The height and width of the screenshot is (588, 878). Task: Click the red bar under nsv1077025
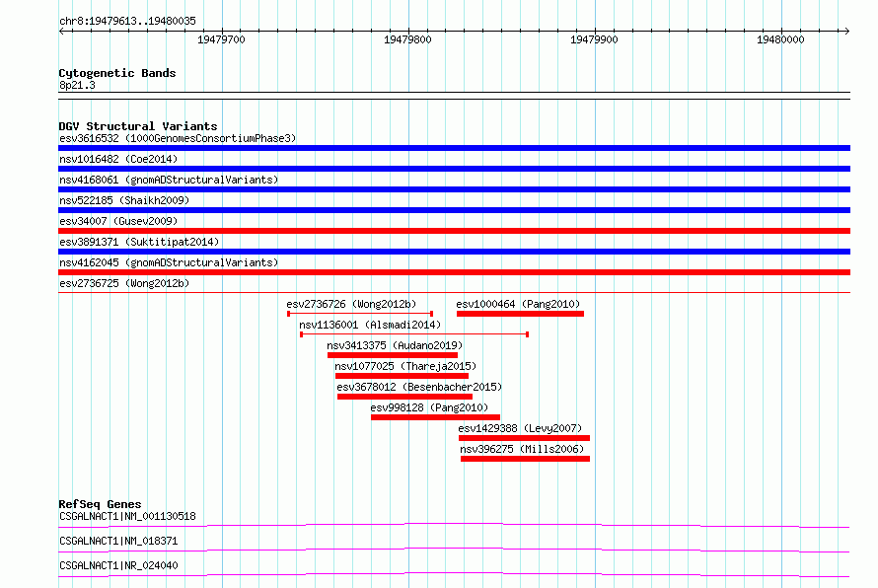coord(402,376)
